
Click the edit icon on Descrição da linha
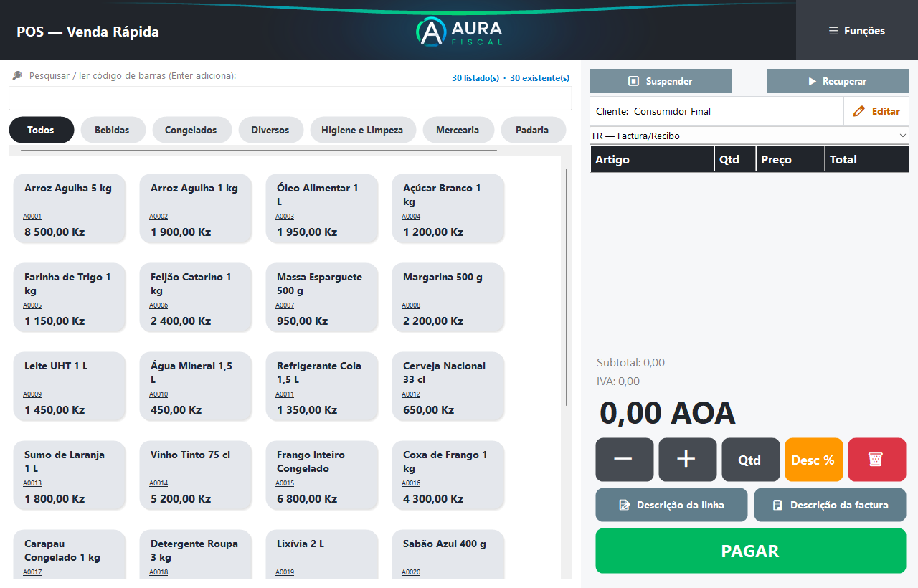(x=625, y=505)
